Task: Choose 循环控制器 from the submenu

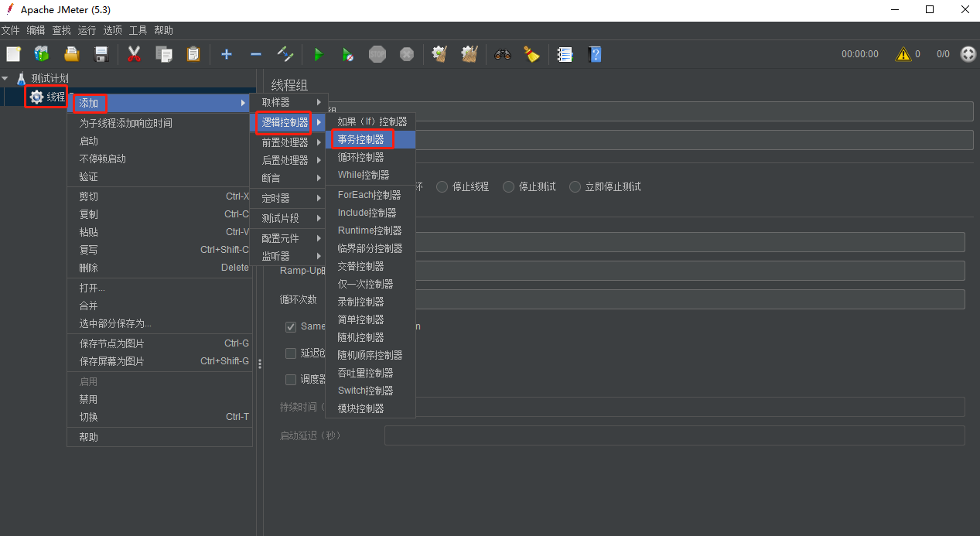Action: [x=370, y=157]
